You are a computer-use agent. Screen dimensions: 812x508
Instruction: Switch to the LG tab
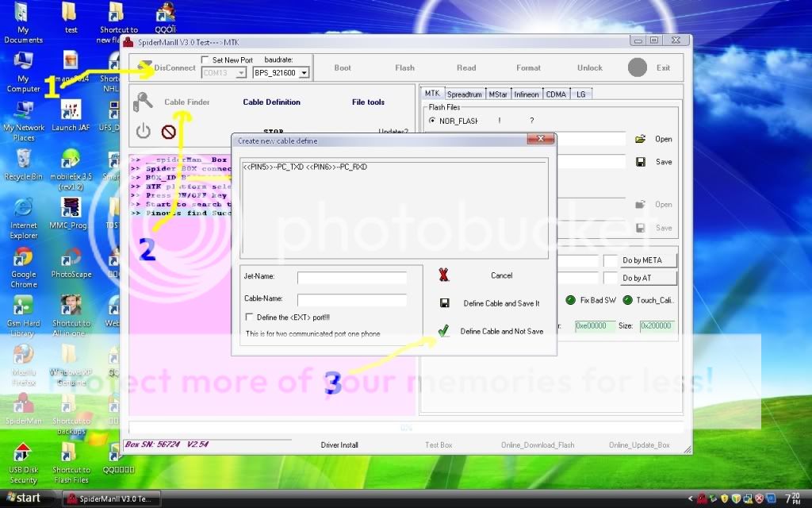click(581, 94)
